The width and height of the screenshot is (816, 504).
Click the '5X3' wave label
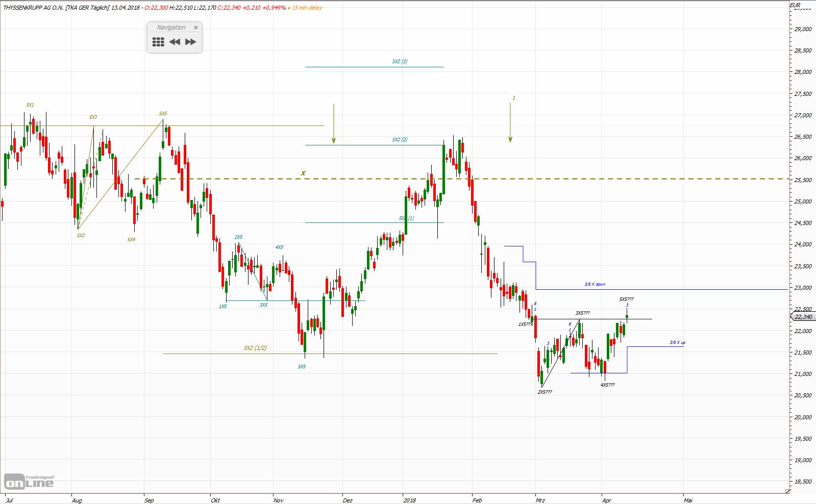(93, 117)
